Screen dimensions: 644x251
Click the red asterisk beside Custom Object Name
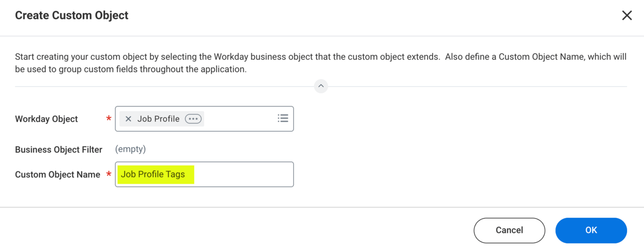point(109,174)
